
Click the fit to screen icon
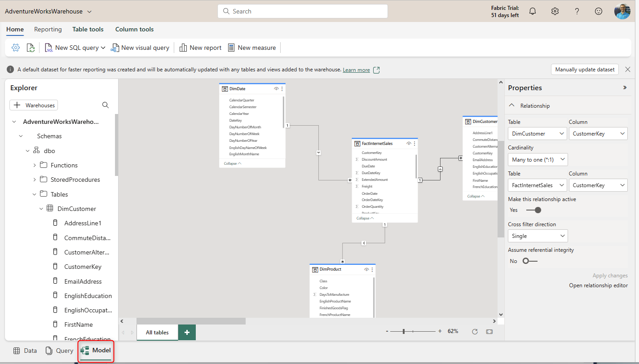(489, 332)
